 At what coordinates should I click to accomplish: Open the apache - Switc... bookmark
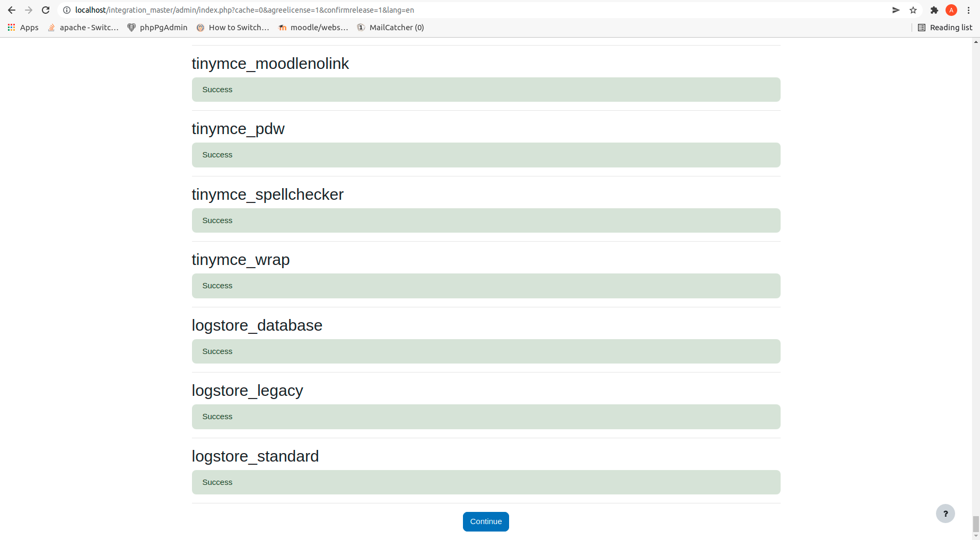coord(83,28)
